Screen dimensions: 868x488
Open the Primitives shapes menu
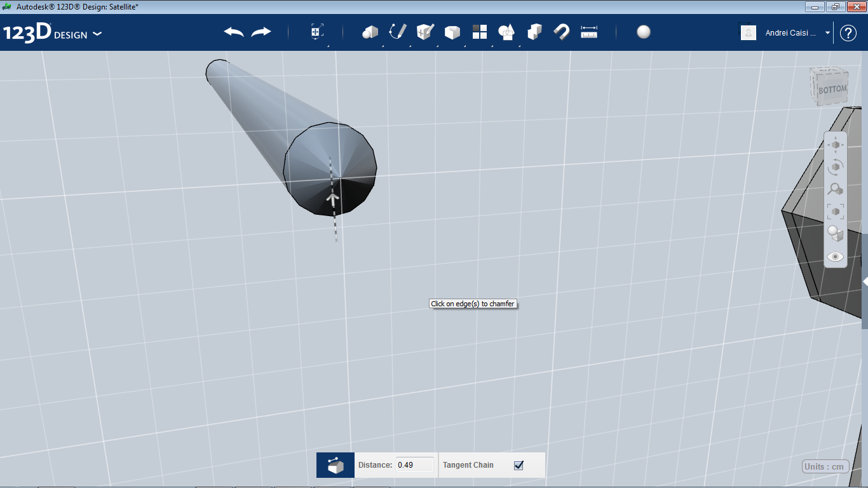(x=370, y=32)
